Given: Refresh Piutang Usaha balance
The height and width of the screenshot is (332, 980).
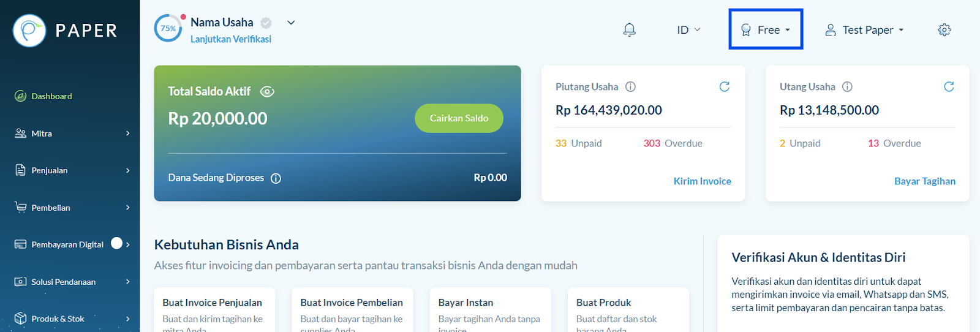Looking at the screenshot, I should (x=725, y=86).
